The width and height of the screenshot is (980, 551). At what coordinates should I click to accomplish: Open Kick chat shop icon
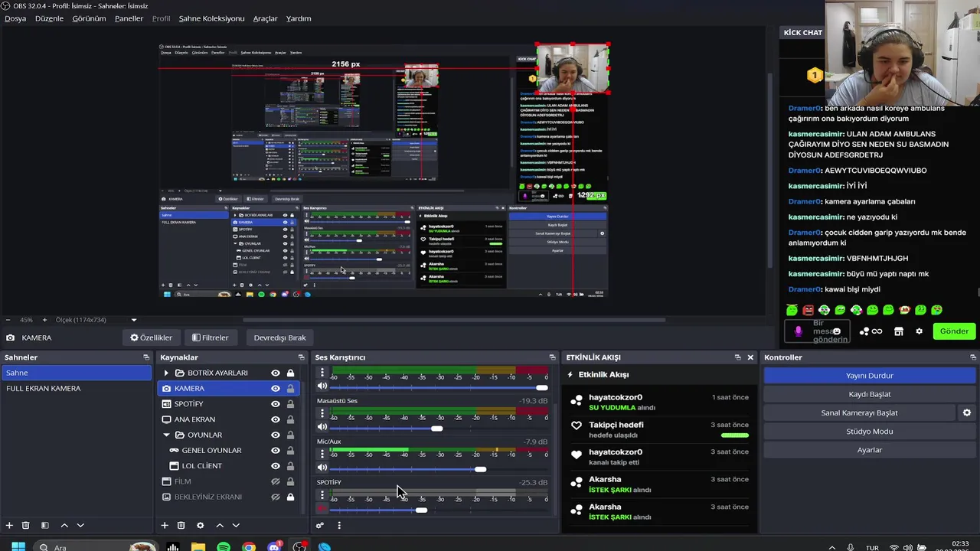pos(899,331)
